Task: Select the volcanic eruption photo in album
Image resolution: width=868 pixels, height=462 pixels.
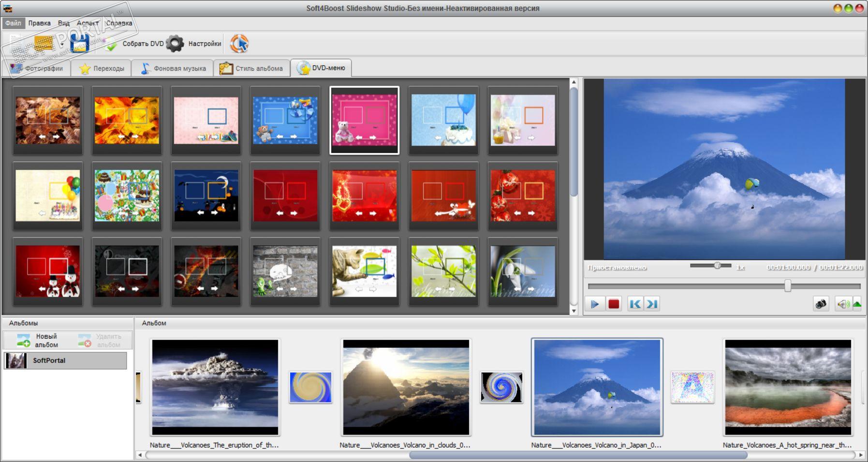Action: (x=215, y=387)
